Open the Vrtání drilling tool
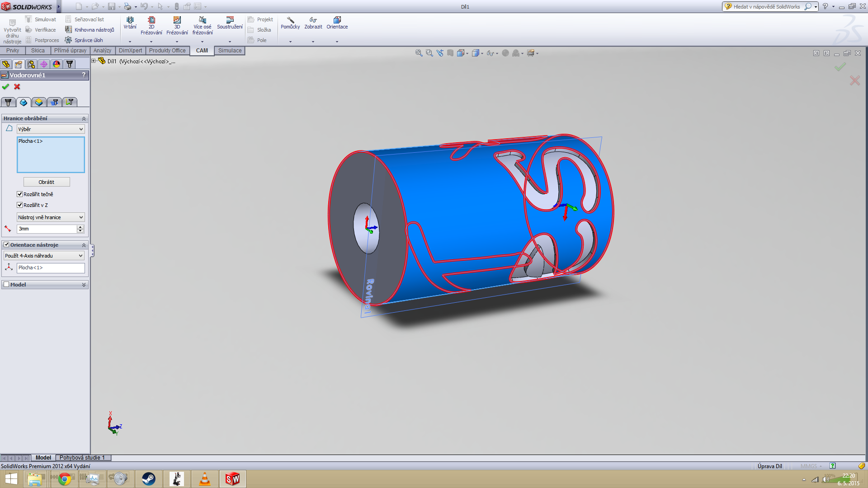The image size is (868, 488). [x=130, y=23]
